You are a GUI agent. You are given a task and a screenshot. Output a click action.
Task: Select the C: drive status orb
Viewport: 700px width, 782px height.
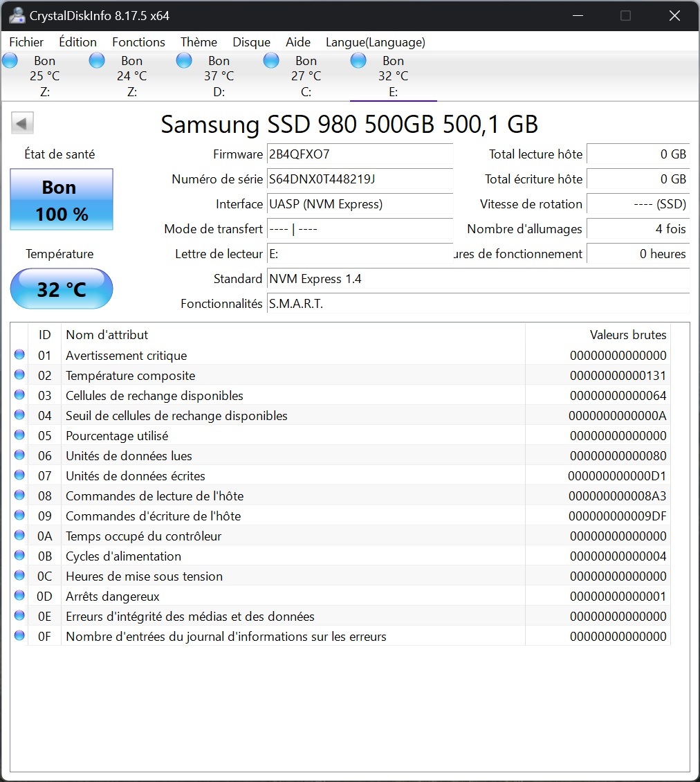[271, 61]
